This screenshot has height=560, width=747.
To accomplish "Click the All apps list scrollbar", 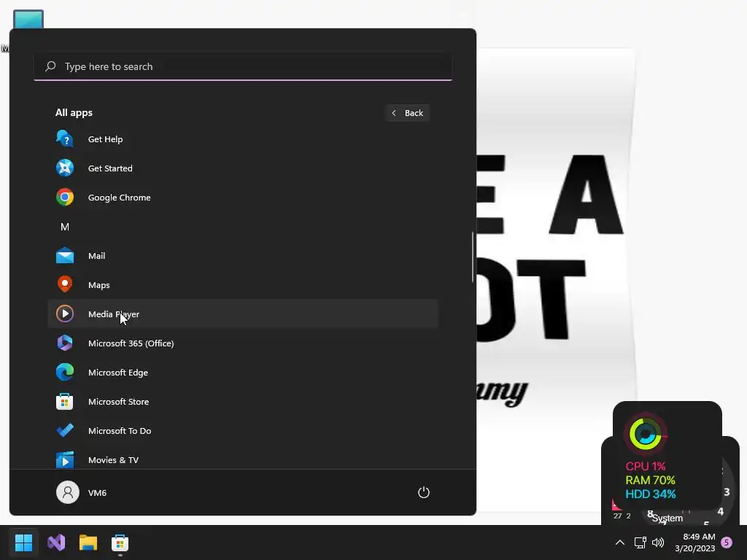I will [x=473, y=257].
